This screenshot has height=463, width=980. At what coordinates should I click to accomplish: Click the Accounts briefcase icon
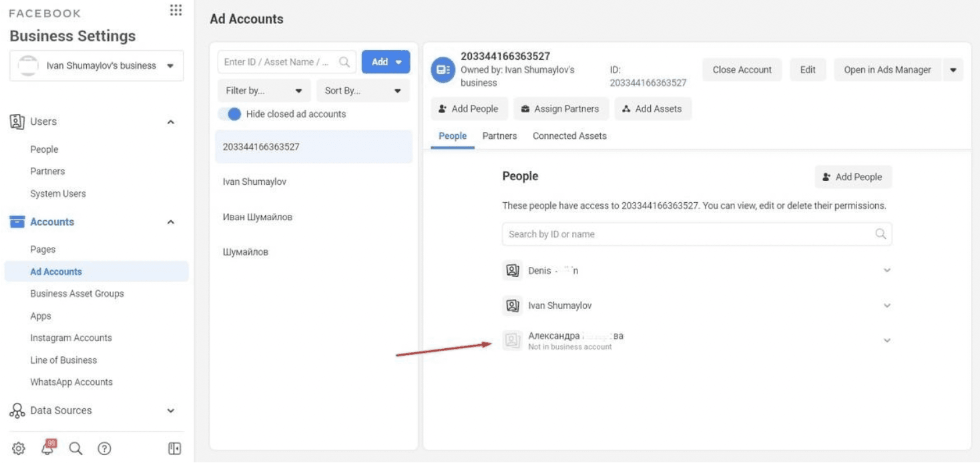point(17,222)
